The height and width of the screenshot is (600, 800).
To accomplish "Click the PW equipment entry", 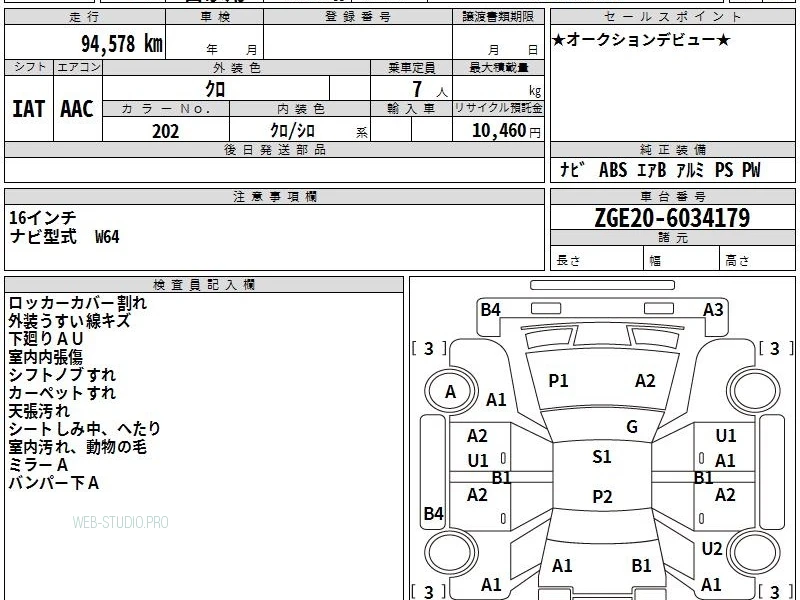I will (x=751, y=170).
